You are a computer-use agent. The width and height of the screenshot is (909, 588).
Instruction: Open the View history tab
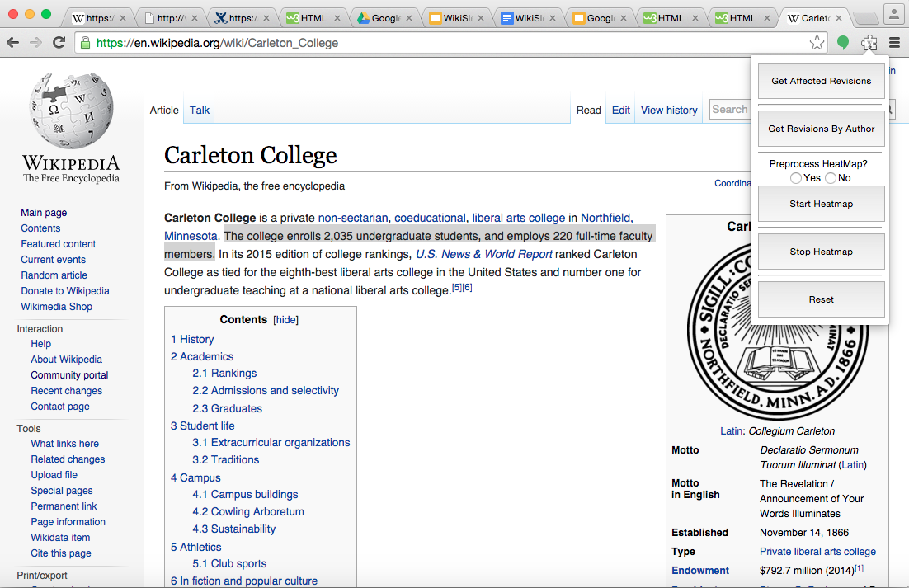coord(668,110)
